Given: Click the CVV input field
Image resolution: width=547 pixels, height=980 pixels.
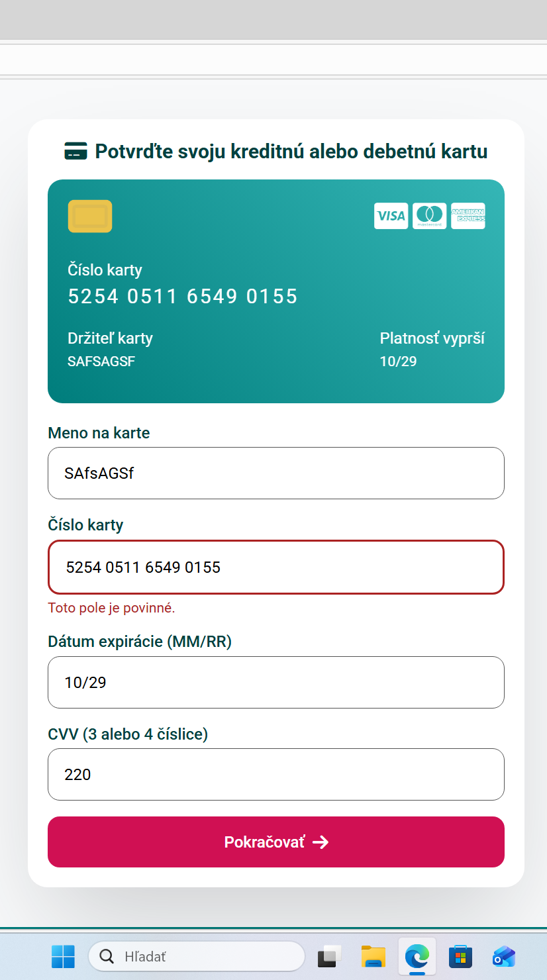Looking at the screenshot, I should click(x=275, y=775).
